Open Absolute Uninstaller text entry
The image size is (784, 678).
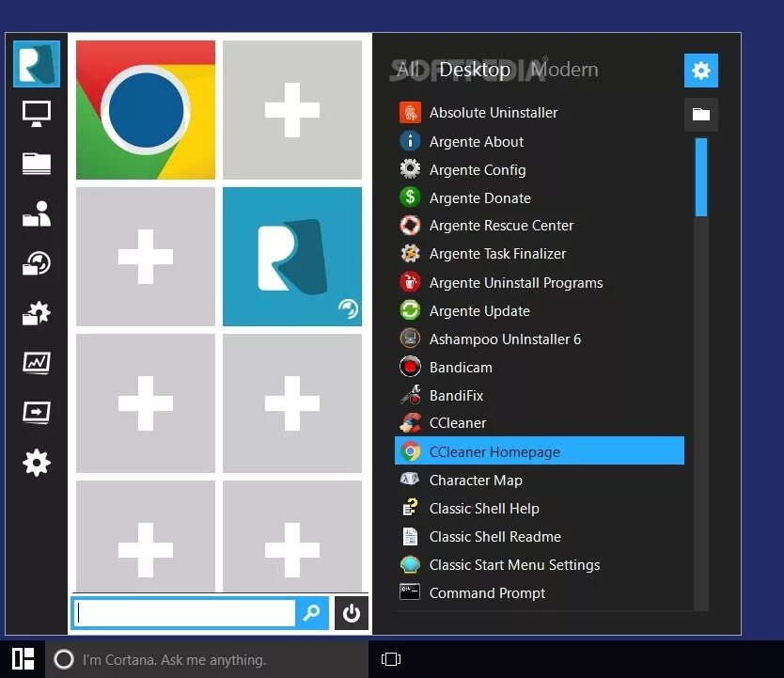click(493, 113)
